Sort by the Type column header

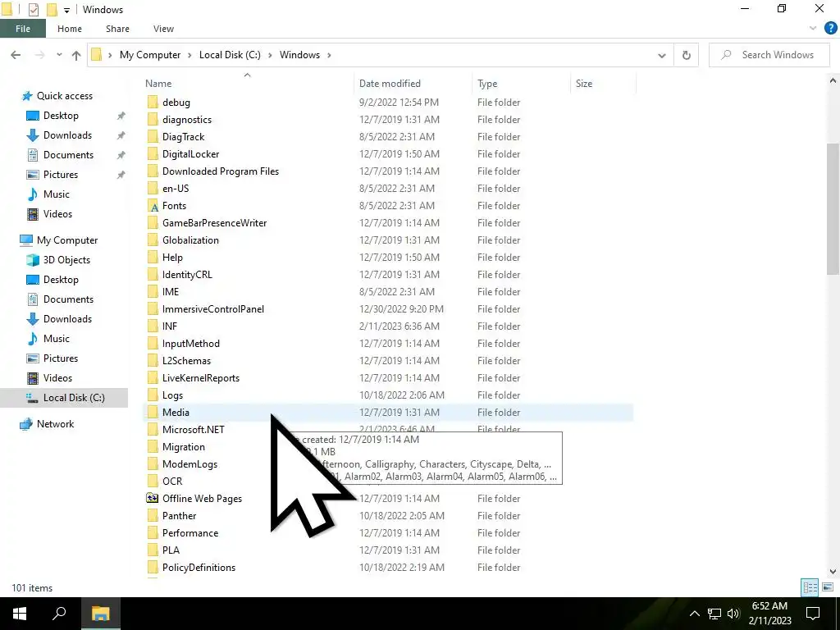tap(487, 84)
